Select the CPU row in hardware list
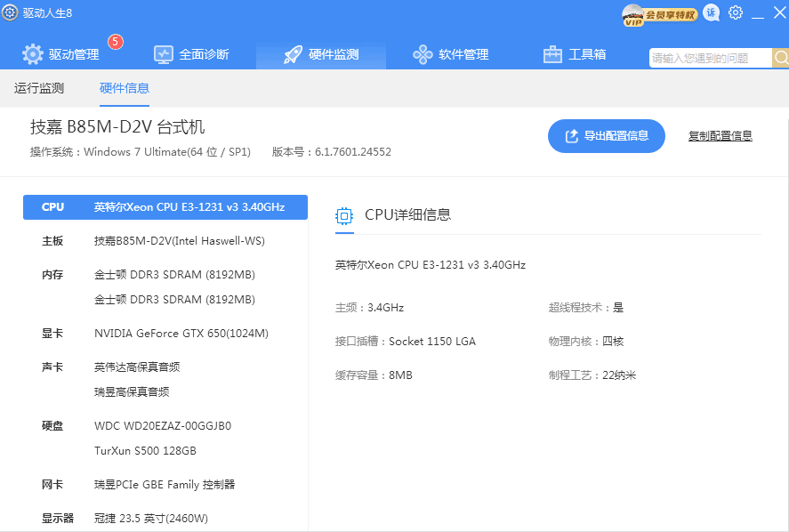The width and height of the screenshot is (789, 532). pos(165,207)
